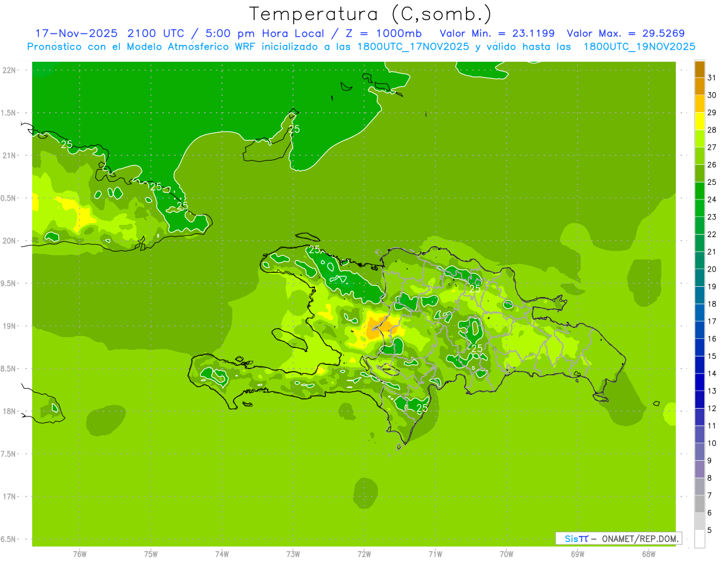Click the "21N" latitude label
The height and width of the screenshot is (562, 728).
coord(8,155)
